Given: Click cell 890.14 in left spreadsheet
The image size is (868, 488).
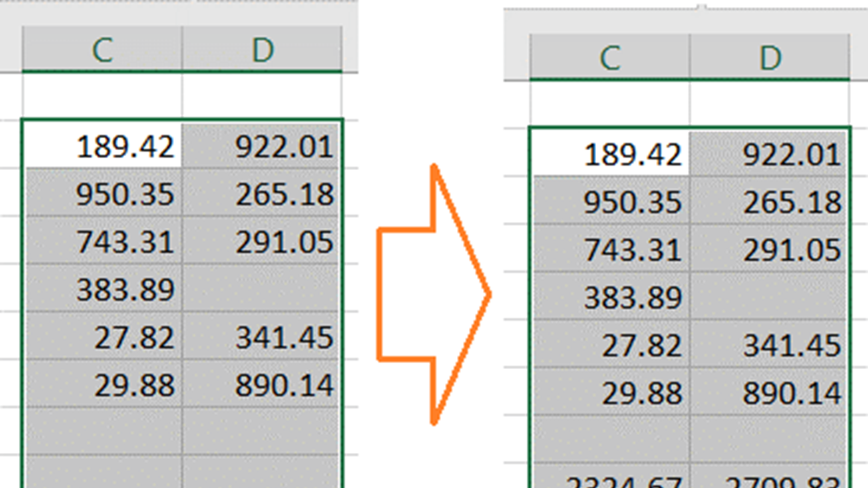Looking at the screenshot, I should (x=263, y=385).
